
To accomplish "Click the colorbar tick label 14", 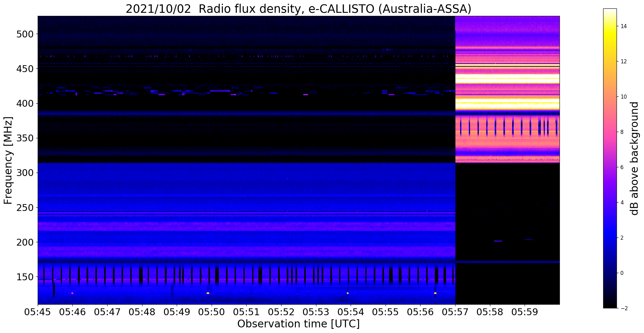I will tap(623, 26).
